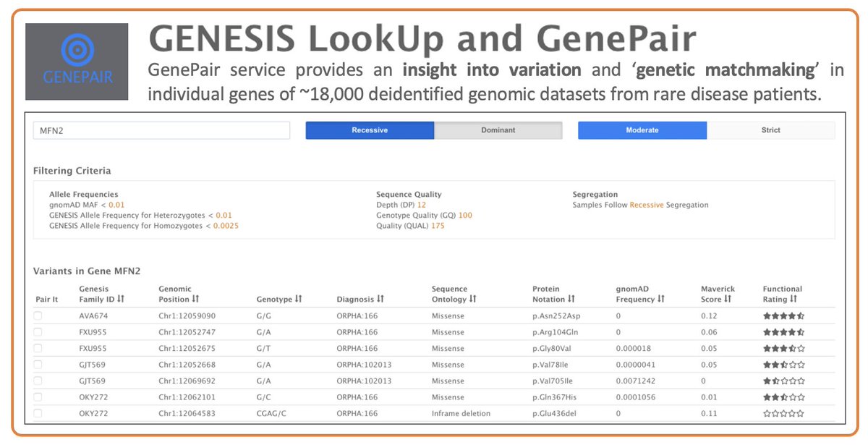Screen dimensions: 868x445
Task: Click gnomAD frequency 0.0071242
Action: tap(636, 381)
